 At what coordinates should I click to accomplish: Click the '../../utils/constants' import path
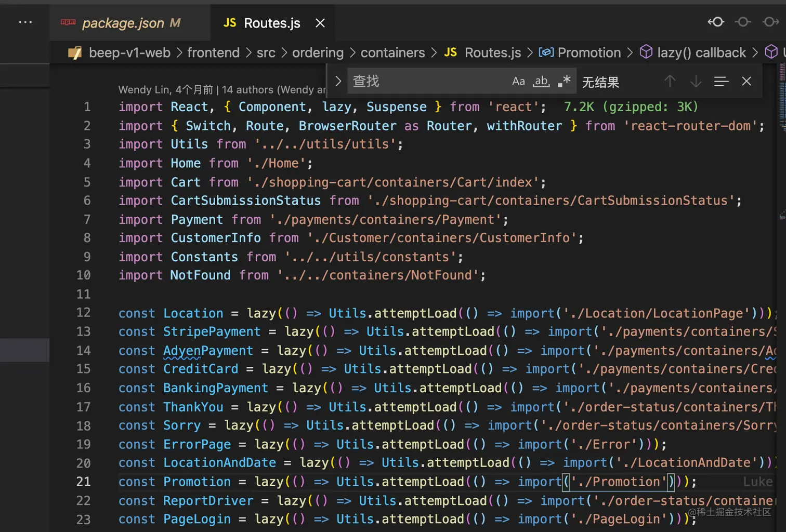coord(370,257)
